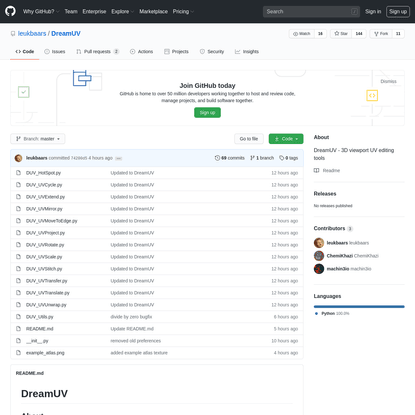Screen dimensions: 415x415
Task: Open the __init__.py file
Action: coord(37,341)
